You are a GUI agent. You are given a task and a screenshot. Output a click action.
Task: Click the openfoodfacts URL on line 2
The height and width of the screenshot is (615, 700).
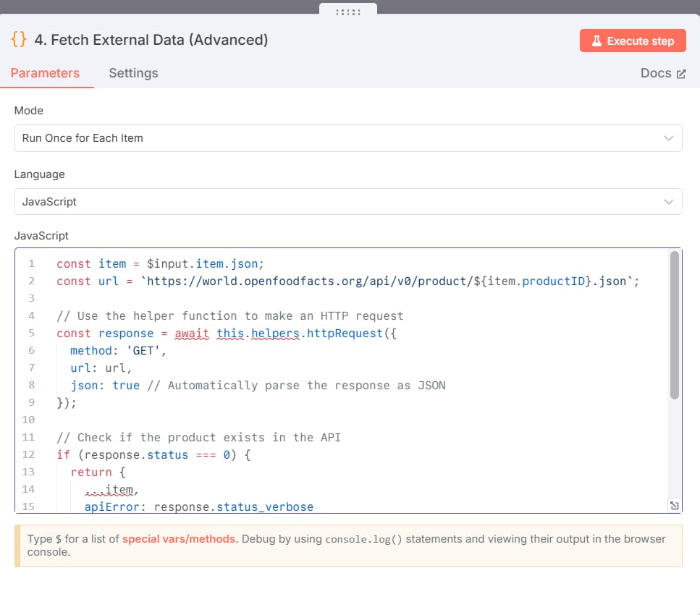387,281
